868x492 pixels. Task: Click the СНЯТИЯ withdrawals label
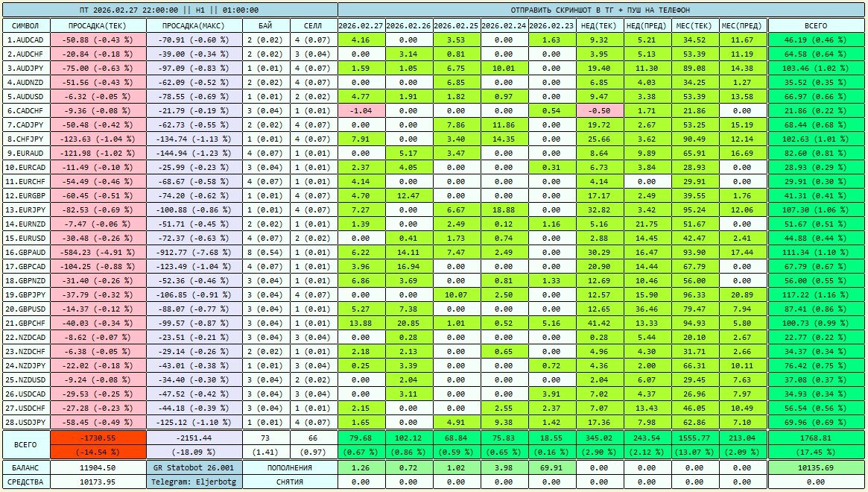click(x=290, y=482)
